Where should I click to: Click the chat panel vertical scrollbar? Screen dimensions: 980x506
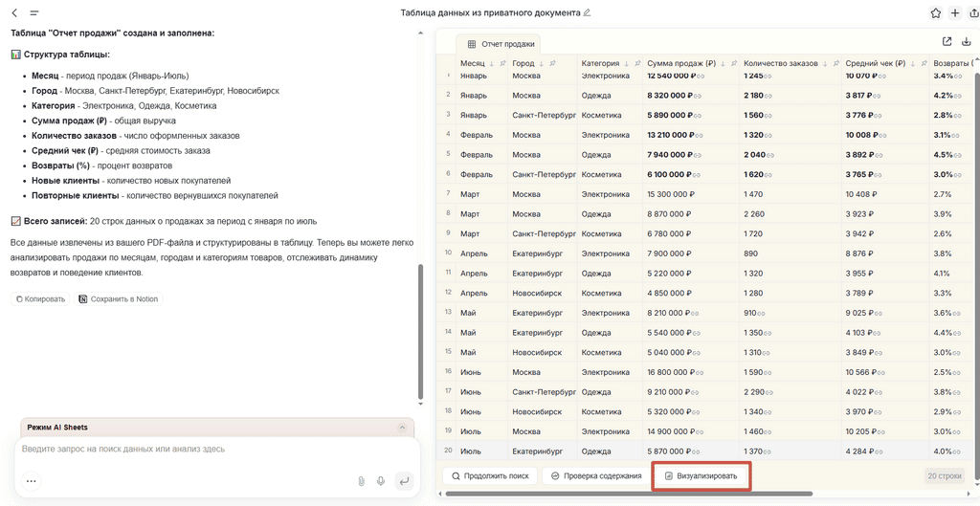point(420,332)
